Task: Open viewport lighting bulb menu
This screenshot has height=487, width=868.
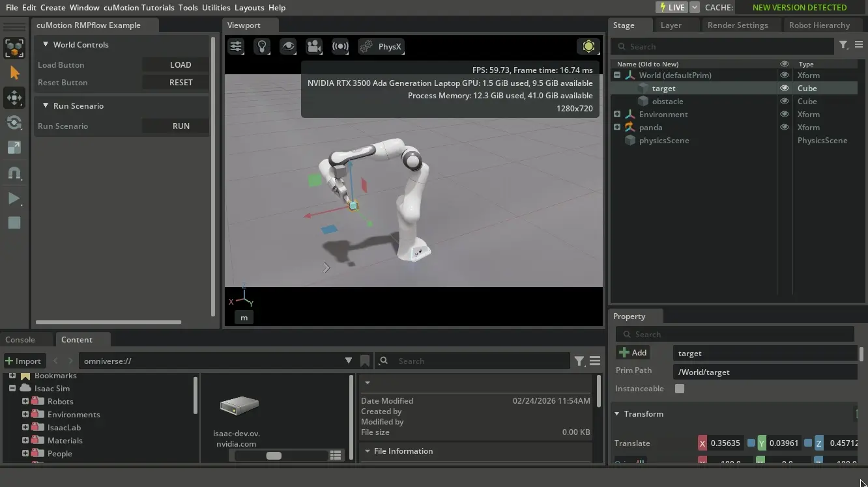Action: (262, 46)
